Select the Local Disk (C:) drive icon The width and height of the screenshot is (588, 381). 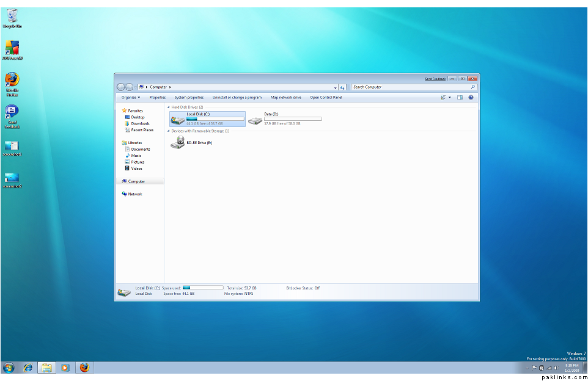178,120
